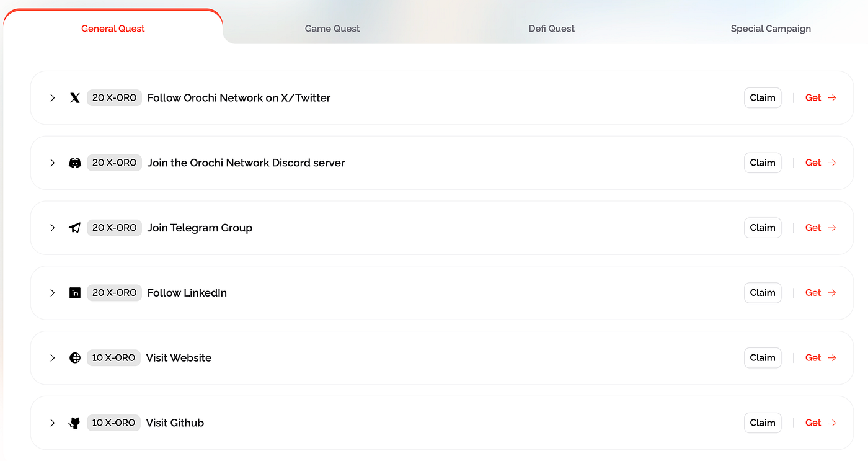Click Get for the Visit Website quest
The height and width of the screenshot is (461, 868).
click(x=821, y=358)
